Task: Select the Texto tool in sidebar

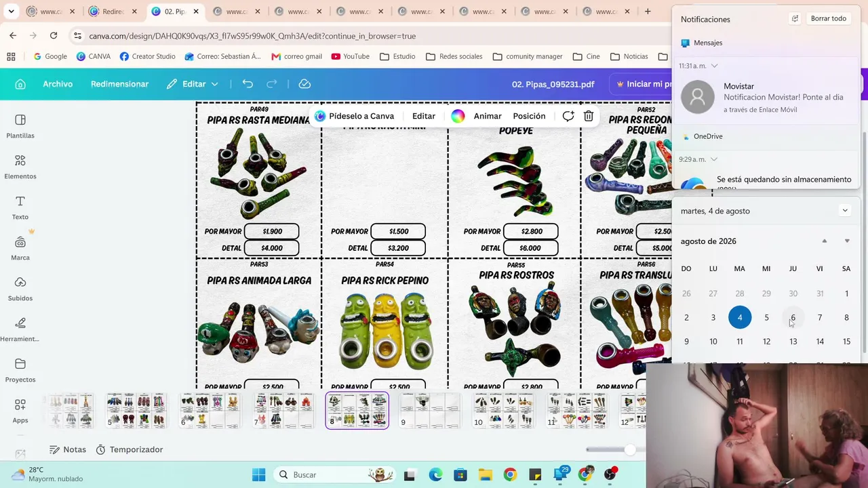Action: coord(20,207)
